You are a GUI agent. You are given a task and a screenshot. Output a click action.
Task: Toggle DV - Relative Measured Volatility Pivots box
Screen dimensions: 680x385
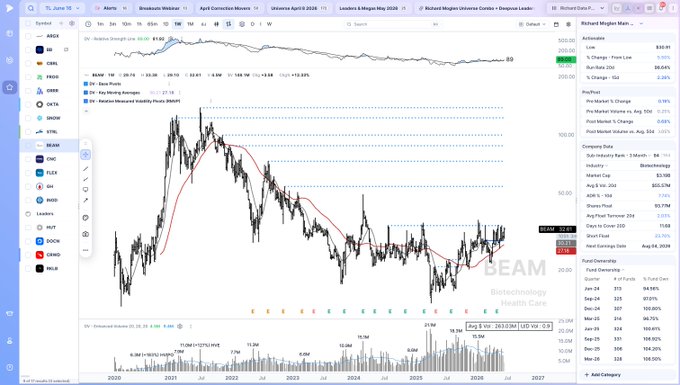coord(86,101)
